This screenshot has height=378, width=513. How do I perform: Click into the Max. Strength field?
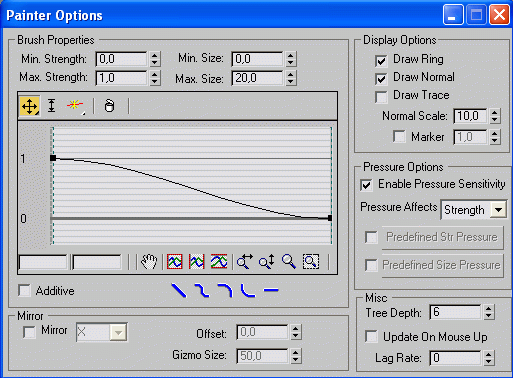[121, 78]
